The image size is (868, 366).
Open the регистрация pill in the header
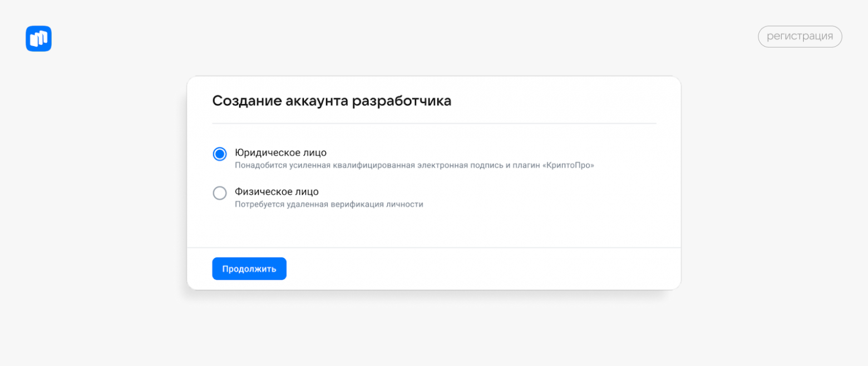pyautogui.click(x=800, y=36)
